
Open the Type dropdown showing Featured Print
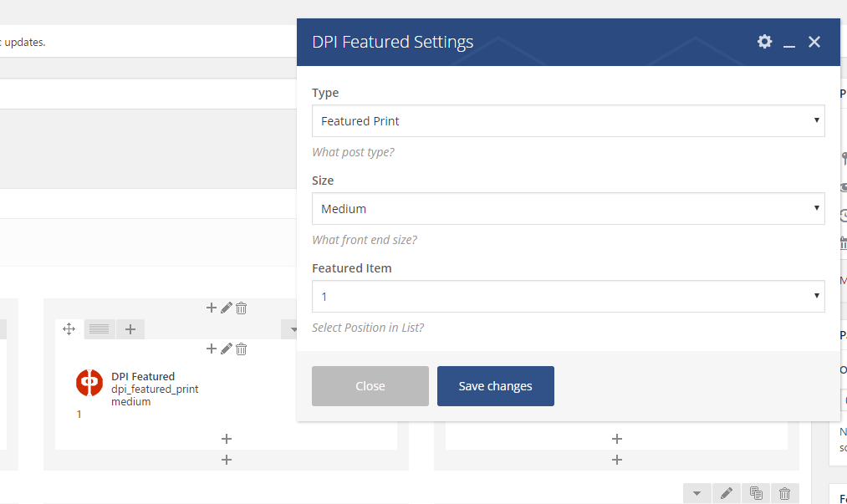click(x=568, y=121)
